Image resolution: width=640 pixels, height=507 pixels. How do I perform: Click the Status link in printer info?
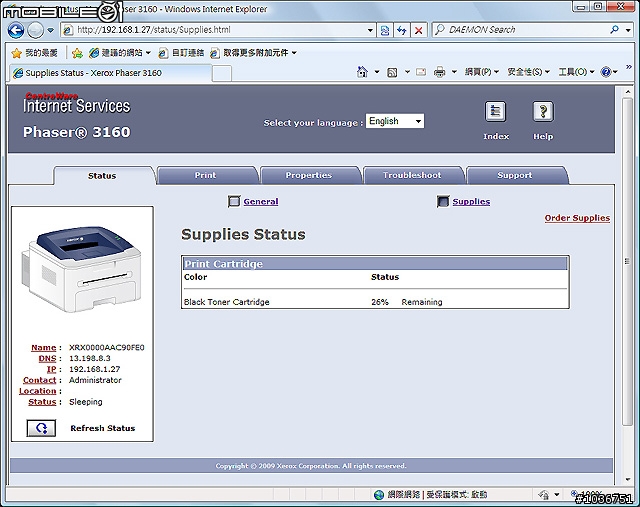(x=42, y=402)
